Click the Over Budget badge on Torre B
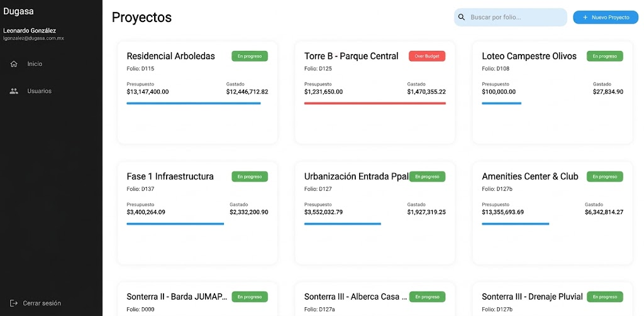The width and height of the screenshot is (644, 316). click(427, 56)
